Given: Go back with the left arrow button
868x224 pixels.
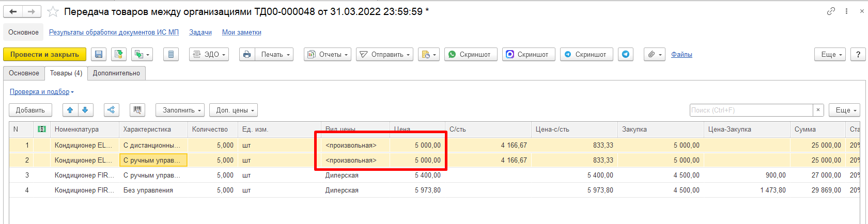Looking at the screenshot, I should point(13,11).
